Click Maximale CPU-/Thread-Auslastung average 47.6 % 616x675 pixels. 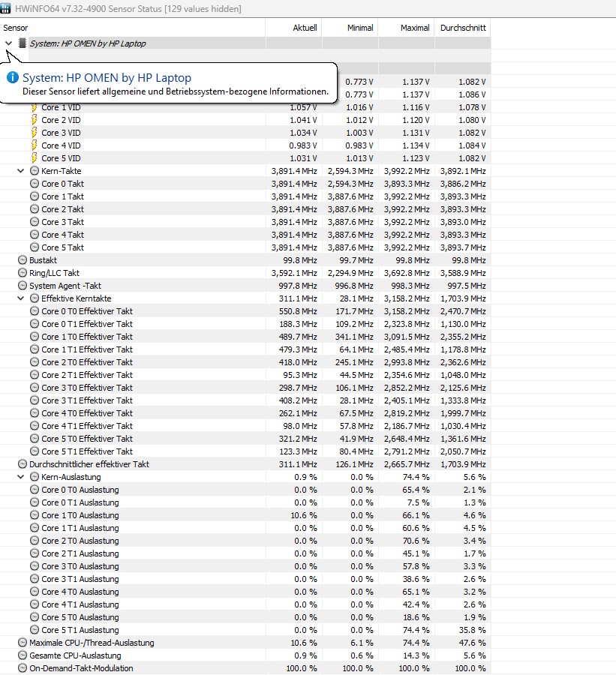click(472, 643)
